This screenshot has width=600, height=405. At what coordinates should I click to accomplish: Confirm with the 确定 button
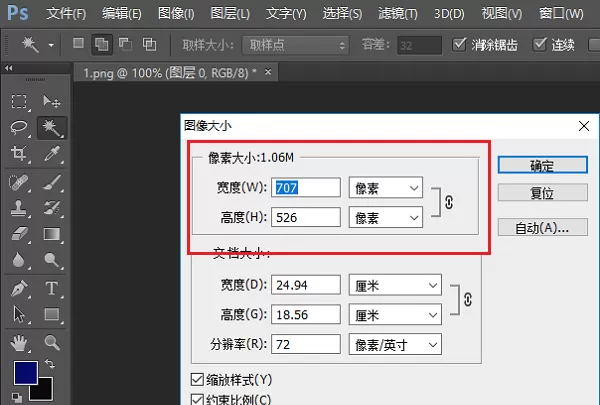point(542,165)
